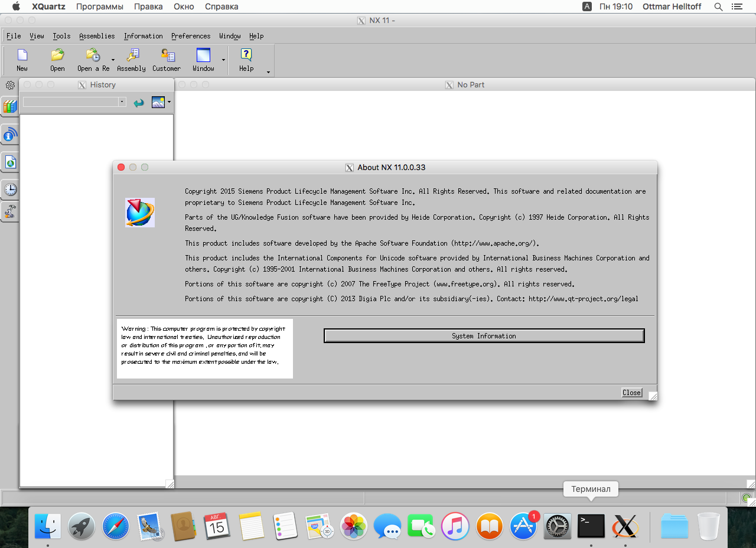The width and height of the screenshot is (756, 548).
Task: Click the keyboard input source indicator
Action: [587, 6]
